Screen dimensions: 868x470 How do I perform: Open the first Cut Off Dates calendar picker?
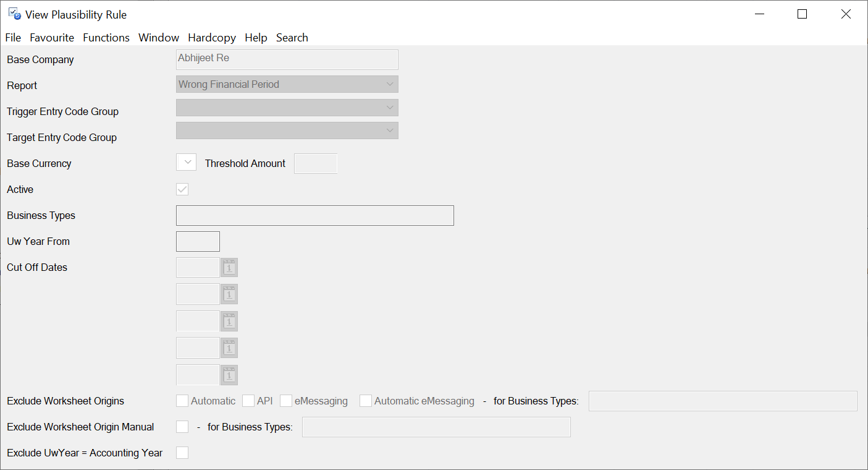229,268
